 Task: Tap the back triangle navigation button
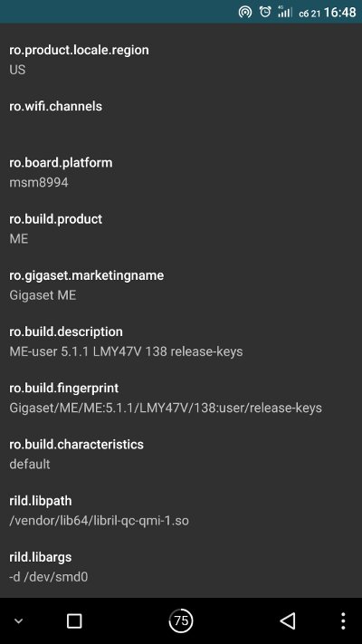[x=288, y=621]
